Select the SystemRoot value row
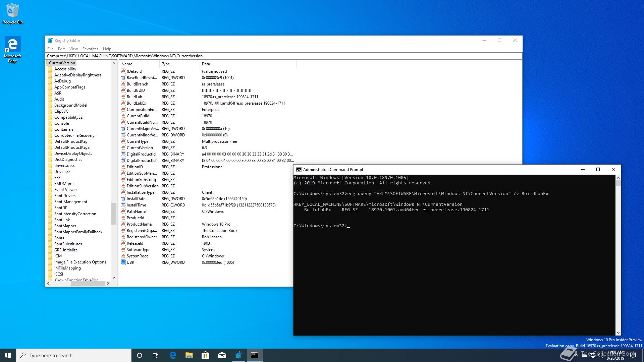This screenshot has width=644, height=362. click(206, 256)
